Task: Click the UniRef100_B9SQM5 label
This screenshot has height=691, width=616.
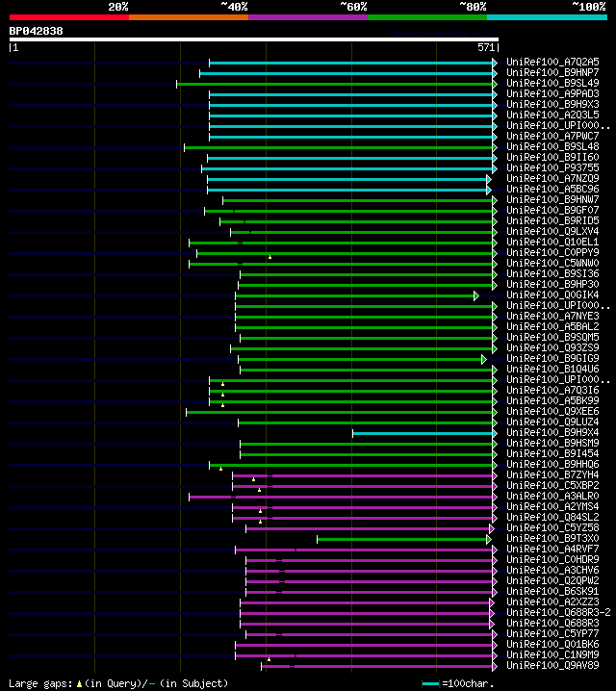Action: pos(552,337)
